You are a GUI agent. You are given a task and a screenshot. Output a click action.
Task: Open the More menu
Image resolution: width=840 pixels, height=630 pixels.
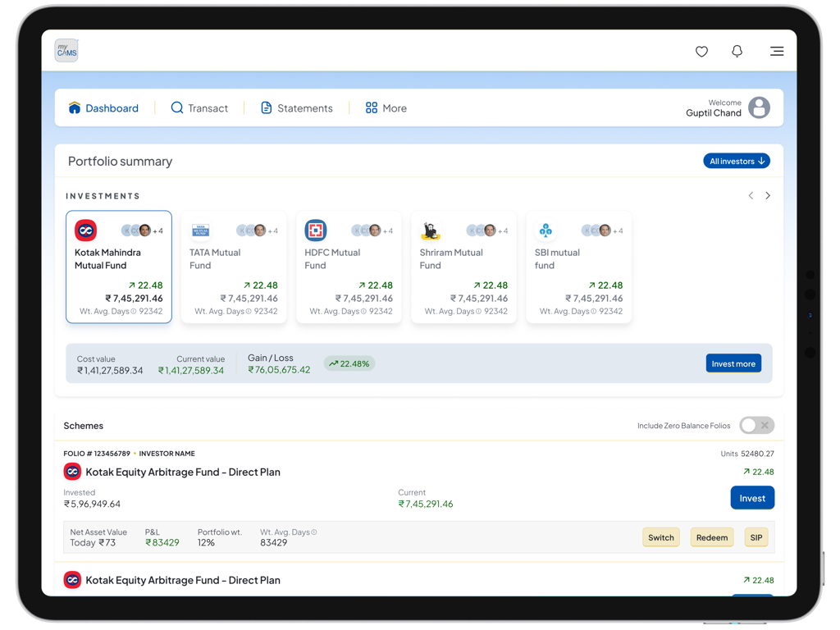(386, 108)
